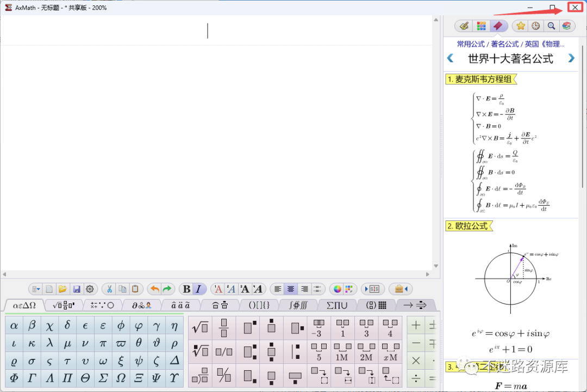Select font style 2 blue italic A

click(x=232, y=289)
